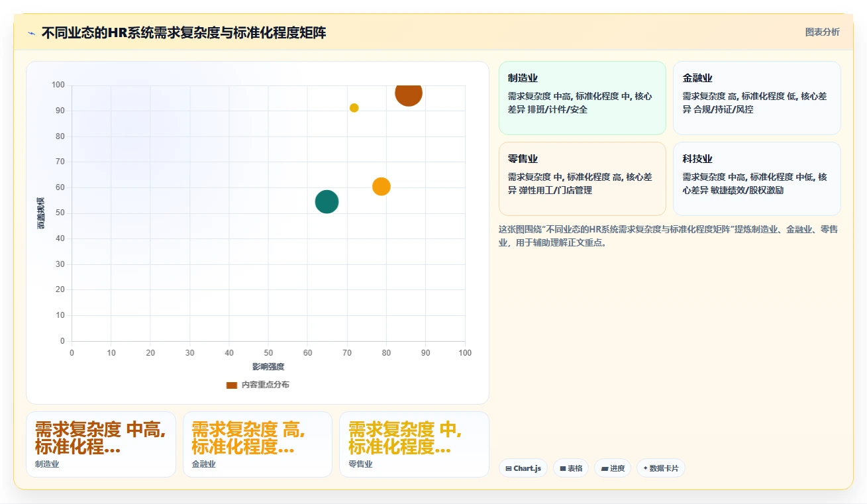Open the 金融业 summary card below the chart
867x504 pixels.
click(258, 444)
